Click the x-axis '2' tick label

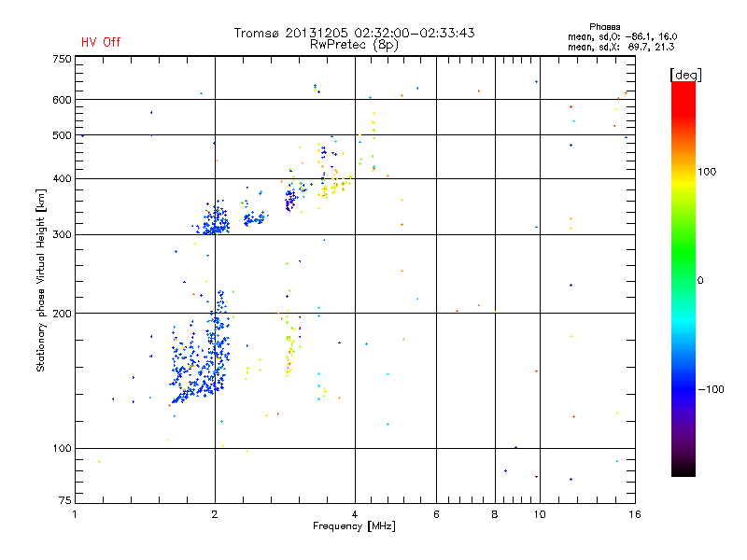[x=215, y=514]
